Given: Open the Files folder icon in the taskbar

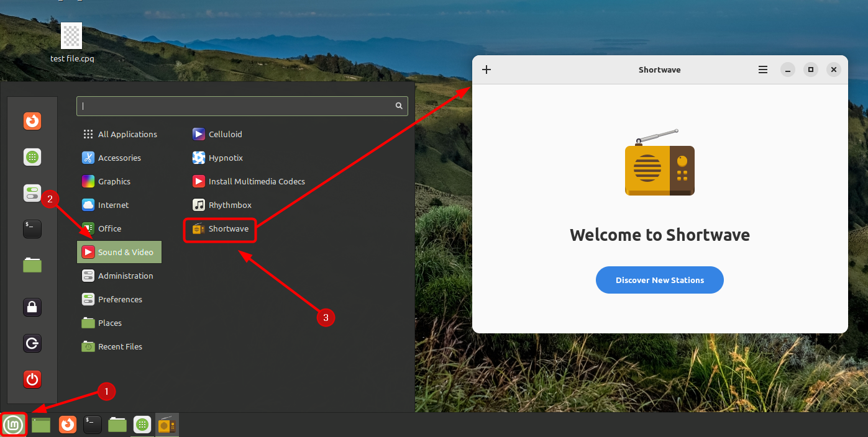Looking at the screenshot, I should (117, 425).
